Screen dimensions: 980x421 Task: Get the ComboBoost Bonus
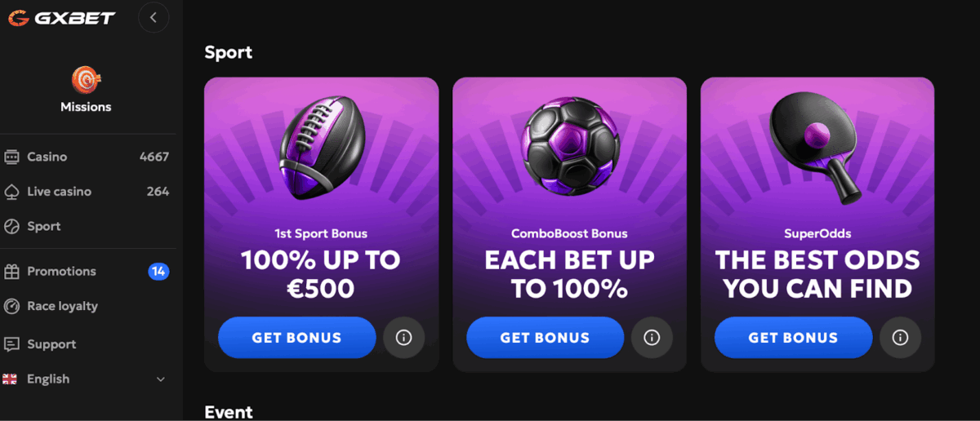(545, 338)
